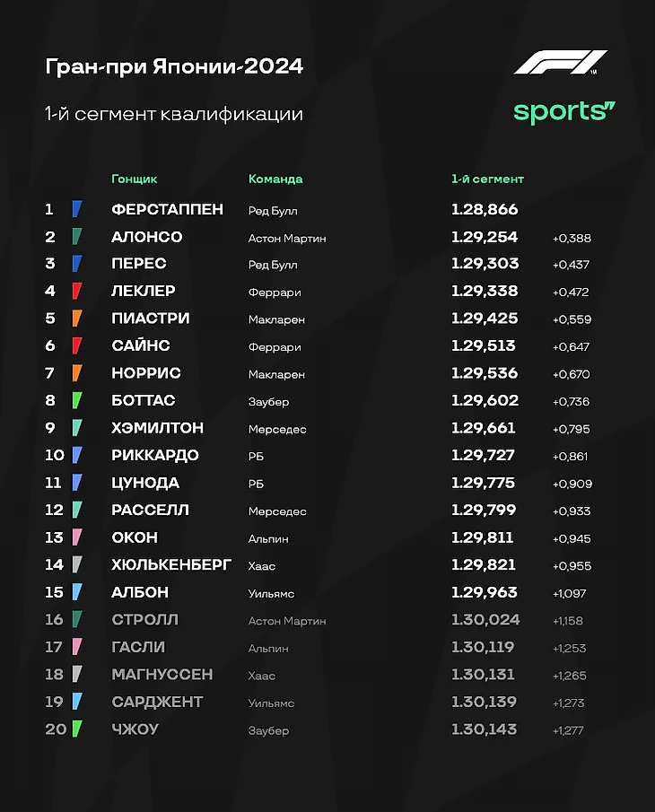Click the green sports logo
Image resolution: width=655 pixels, height=812 pixels.
click(564, 112)
